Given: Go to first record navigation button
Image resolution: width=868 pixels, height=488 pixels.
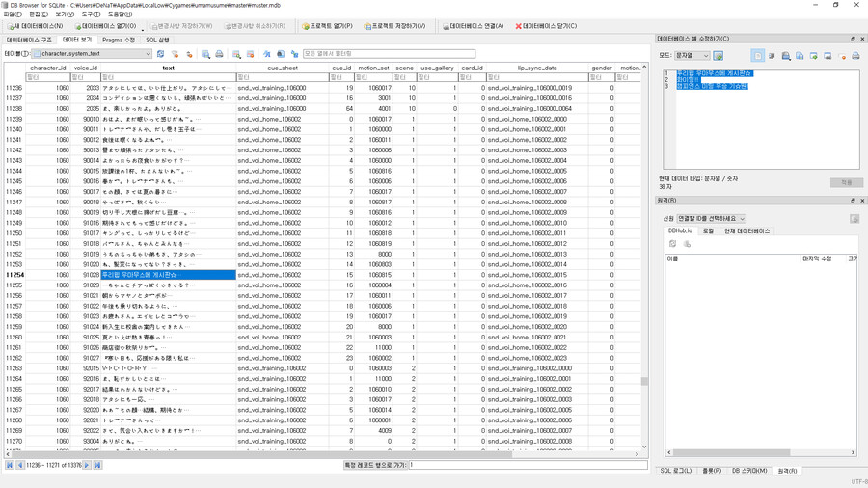Looking at the screenshot, I should 10,465.
